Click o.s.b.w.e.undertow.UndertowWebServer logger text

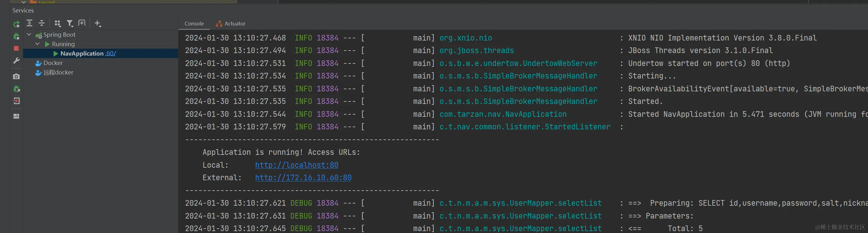click(x=518, y=63)
